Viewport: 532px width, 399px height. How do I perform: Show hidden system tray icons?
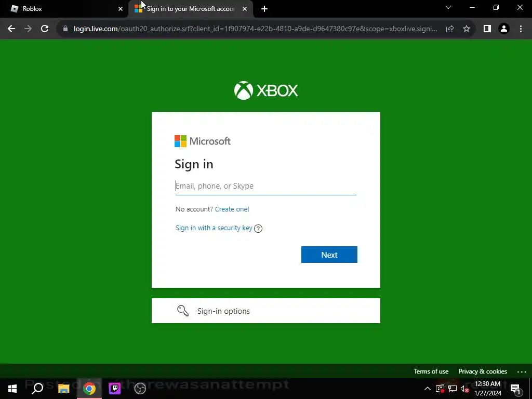428,389
